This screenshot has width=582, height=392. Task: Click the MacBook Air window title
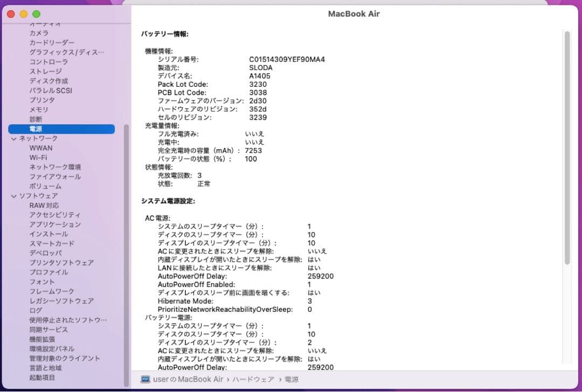click(354, 13)
